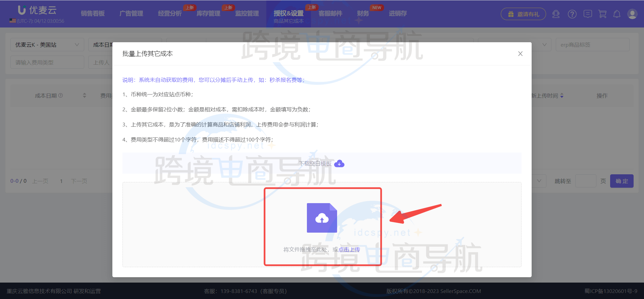Close the batch upload dialog
This screenshot has height=299, width=644.
(x=520, y=54)
